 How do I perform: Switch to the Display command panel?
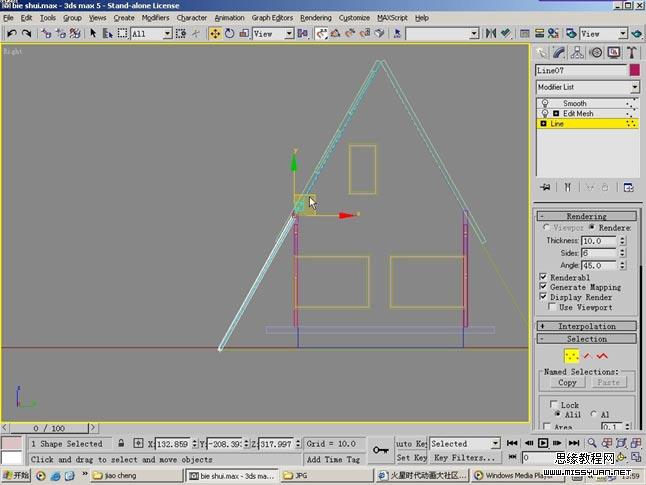(x=614, y=52)
